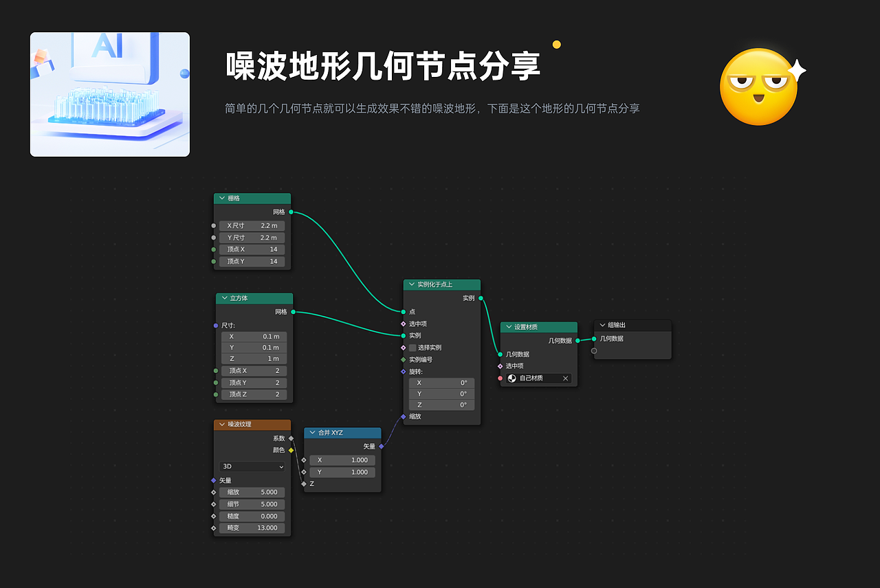
Task: Open the 3D dimensions dropdown on 噪波纹理
Action: click(251, 466)
